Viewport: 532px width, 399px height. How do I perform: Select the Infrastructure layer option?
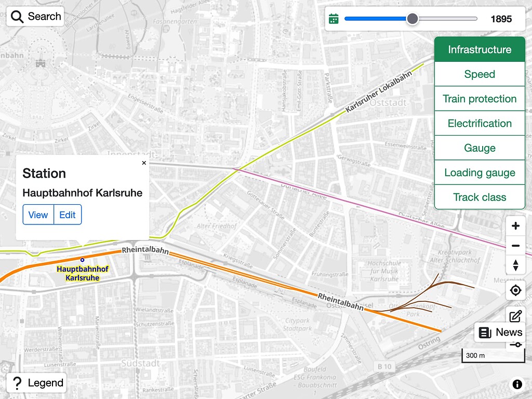pos(479,49)
